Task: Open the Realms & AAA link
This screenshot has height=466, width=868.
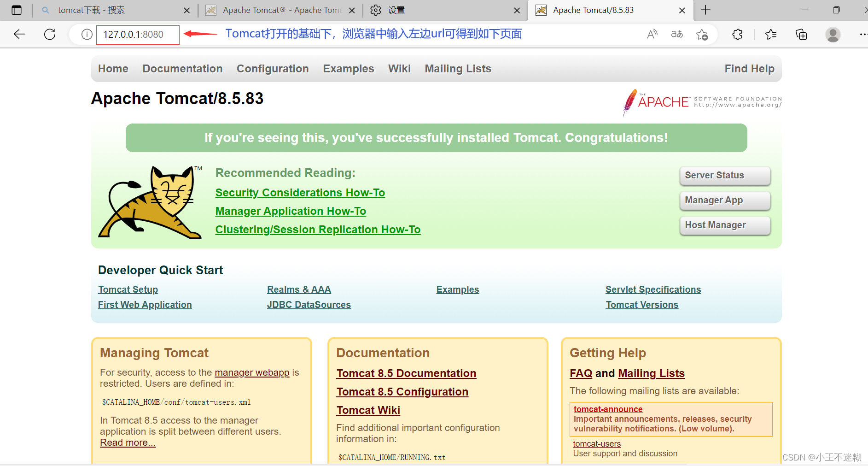Action: click(299, 289)
